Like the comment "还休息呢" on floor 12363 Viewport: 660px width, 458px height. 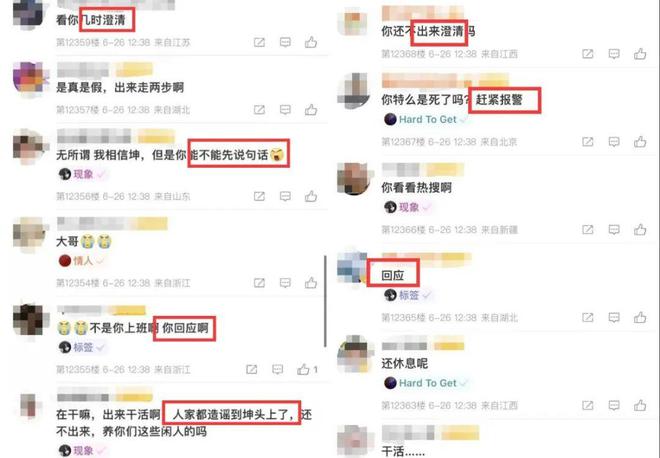[x=640, y=405]
